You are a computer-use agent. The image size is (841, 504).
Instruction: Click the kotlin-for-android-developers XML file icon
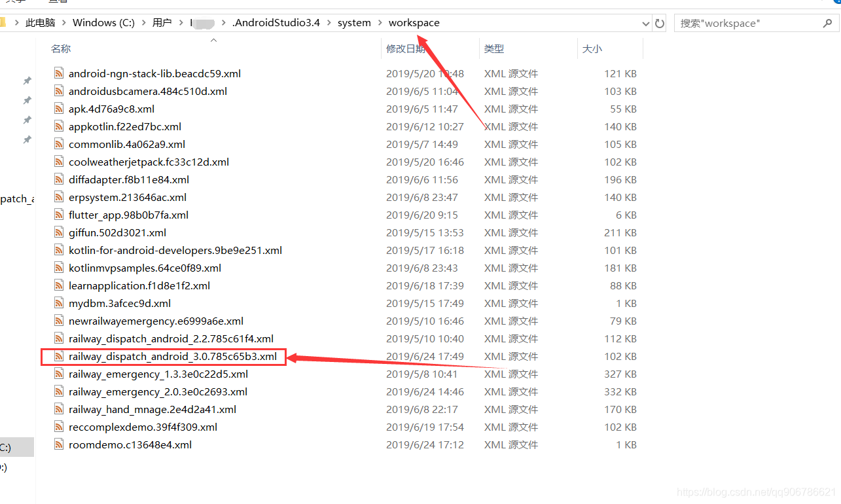click(x=59, y=250)
